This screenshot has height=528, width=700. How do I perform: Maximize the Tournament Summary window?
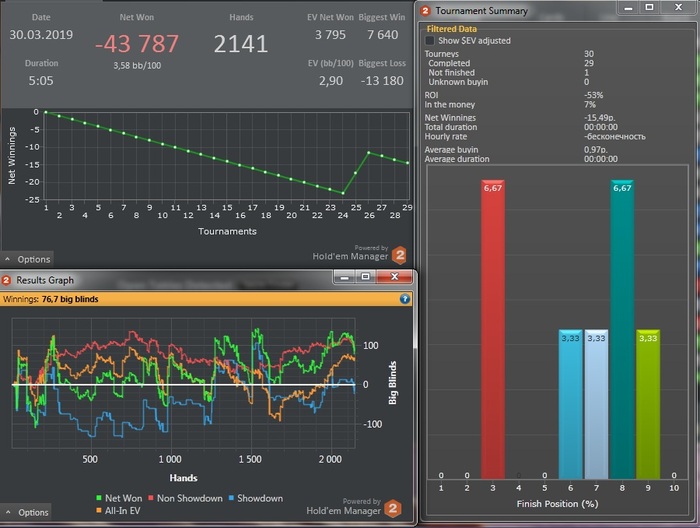[649, 8]
